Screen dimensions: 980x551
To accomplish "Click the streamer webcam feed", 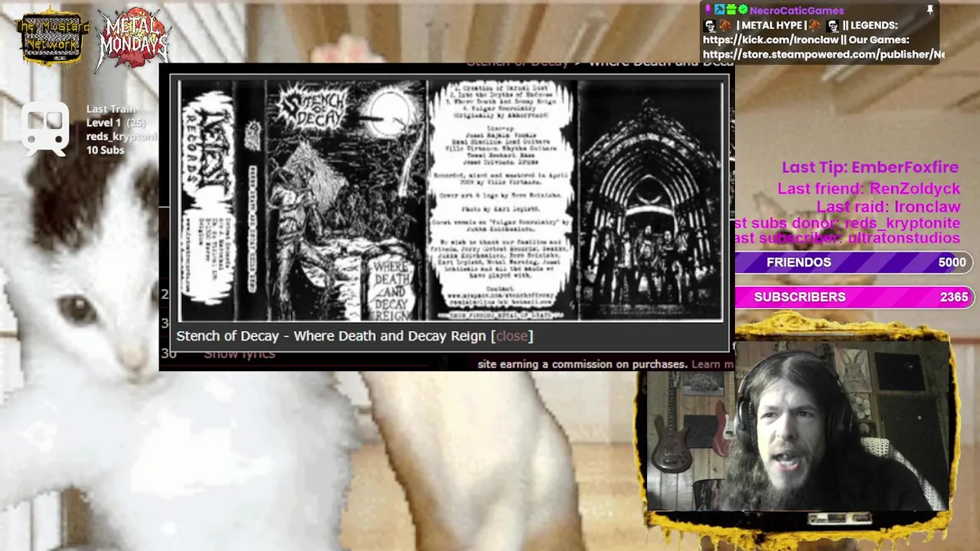I will 798,425.
